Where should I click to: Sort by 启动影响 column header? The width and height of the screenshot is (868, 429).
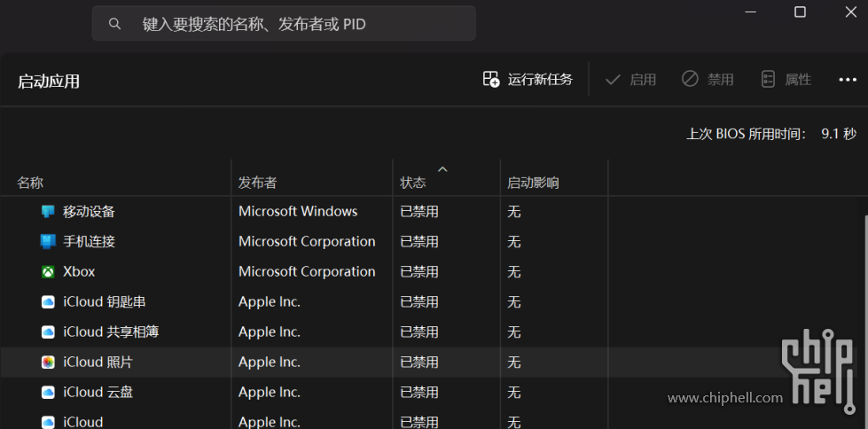pos(533,183)
